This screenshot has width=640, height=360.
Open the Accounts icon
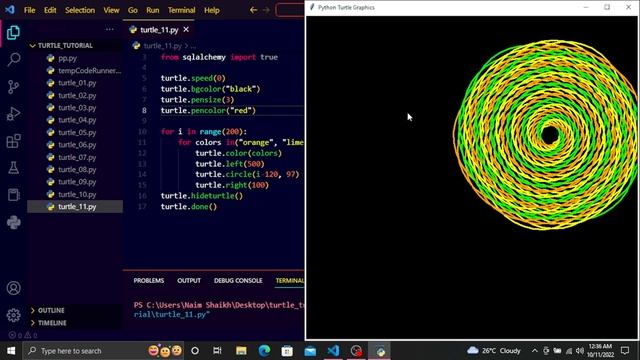tap(13, 288)
